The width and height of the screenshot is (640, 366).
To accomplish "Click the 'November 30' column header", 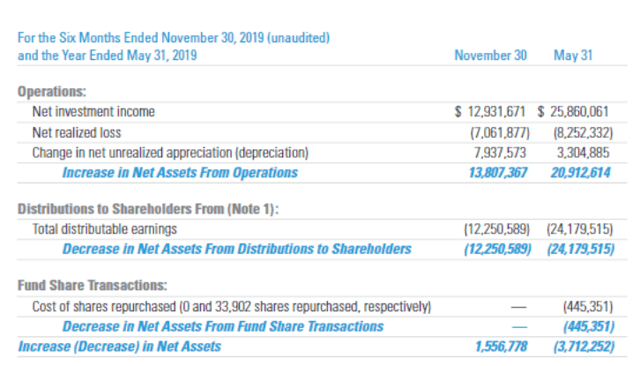I will point(491,55).
